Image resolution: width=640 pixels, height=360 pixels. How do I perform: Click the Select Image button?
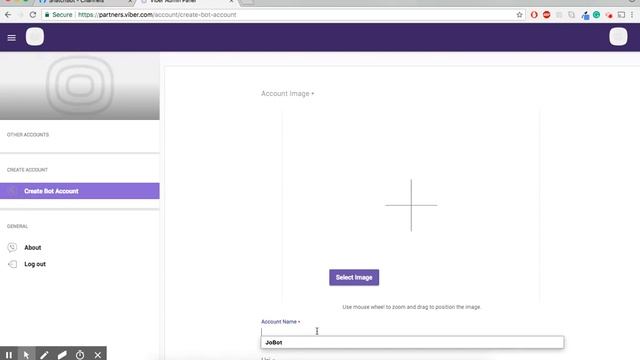[354, 278]
